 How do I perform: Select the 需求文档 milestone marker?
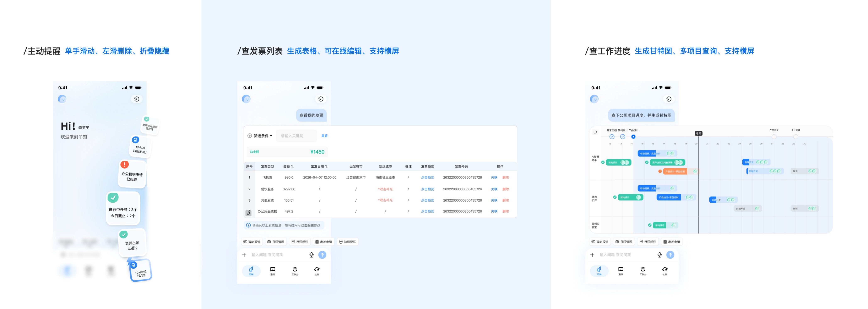click(x=612, y=137)
